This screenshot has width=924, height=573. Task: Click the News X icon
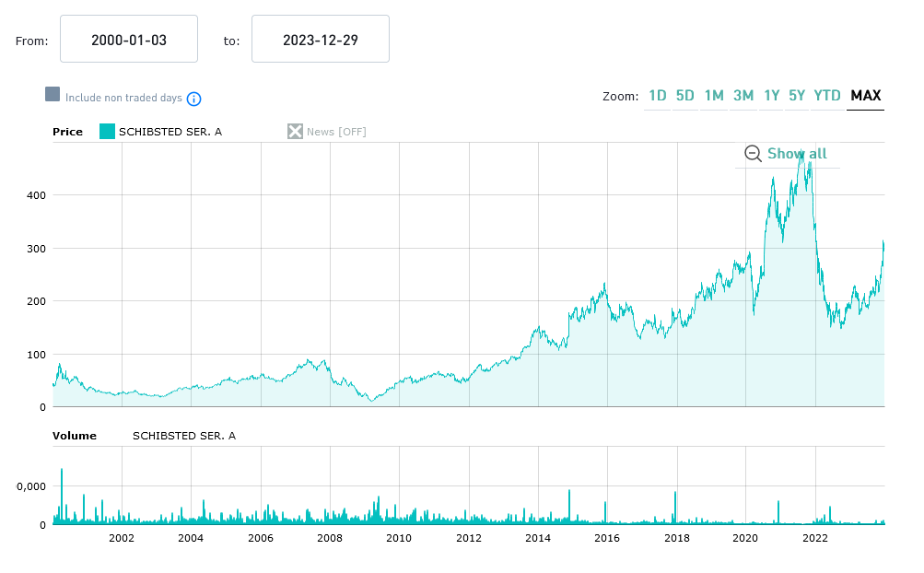pos(295,132)
